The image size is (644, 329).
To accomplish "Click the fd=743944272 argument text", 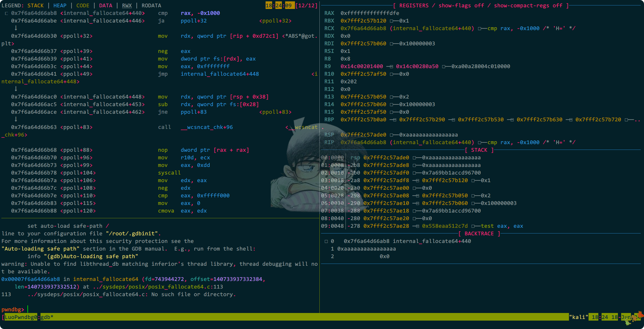I will click(x=164, y=279).
